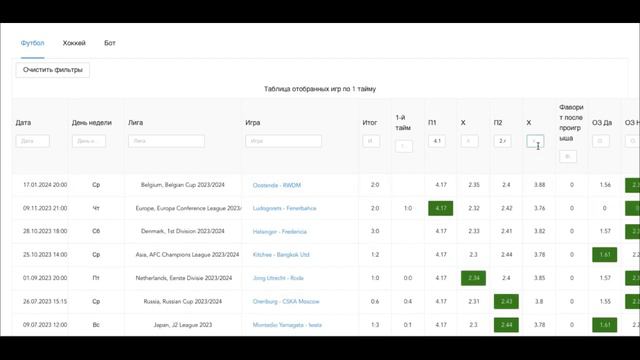Open the Jong Utrecht - Roda game link

[278, 278]
